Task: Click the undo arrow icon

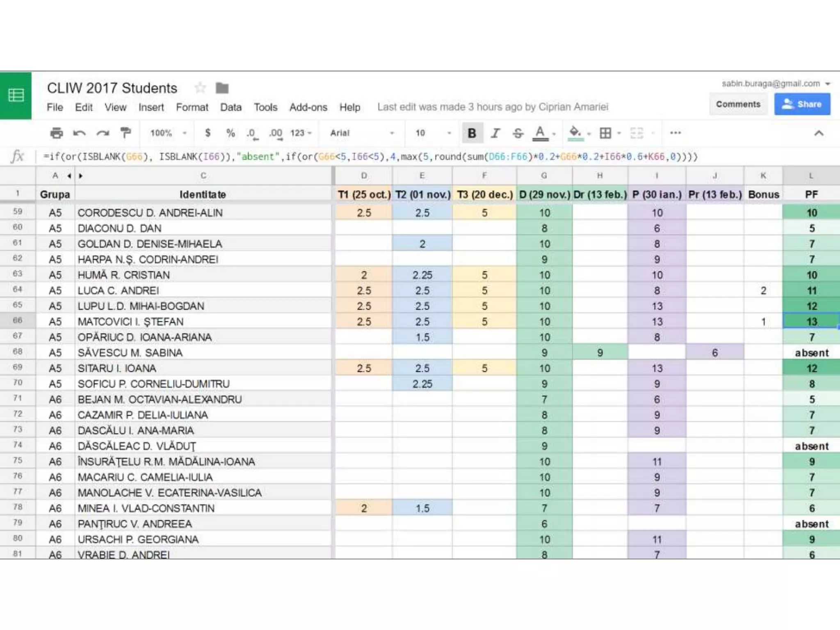Action: (x=79, y=133)
